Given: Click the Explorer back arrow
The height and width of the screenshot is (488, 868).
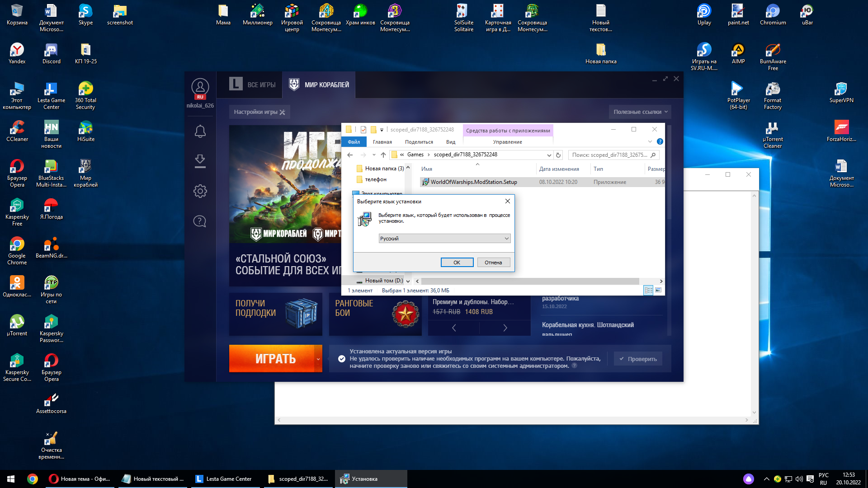Looking at the screenshot, I should 350,155.
